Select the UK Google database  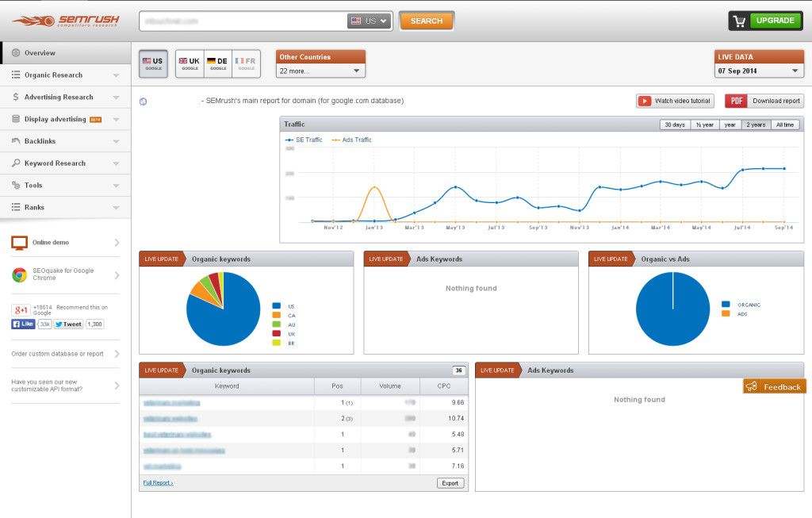190,63
